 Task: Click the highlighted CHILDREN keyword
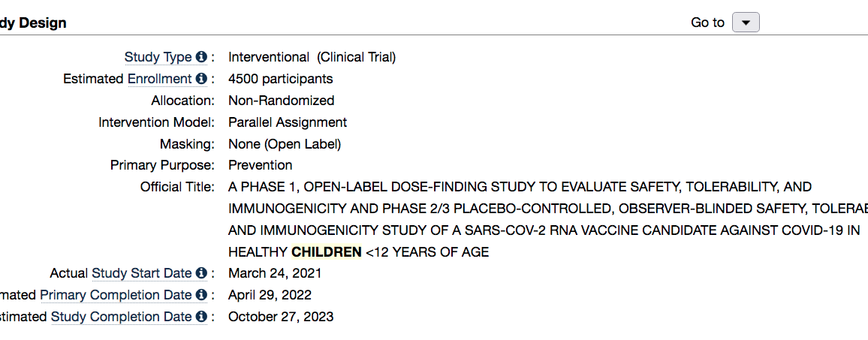point(327,252)
